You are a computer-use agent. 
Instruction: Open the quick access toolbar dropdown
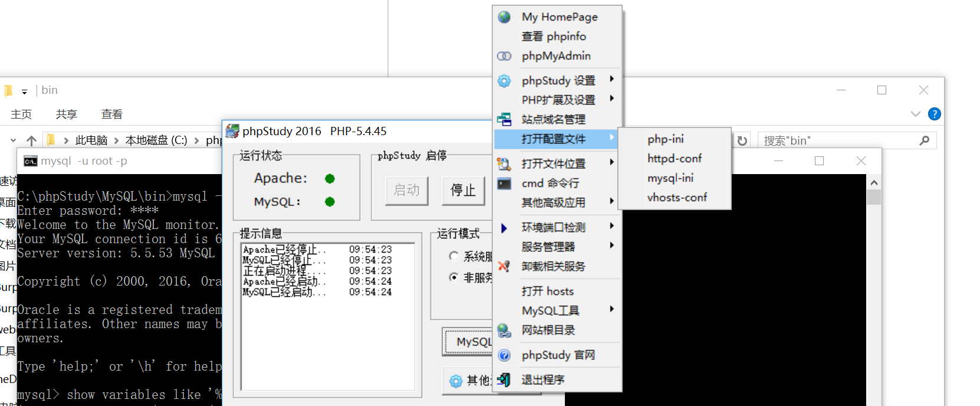[24, 91]
